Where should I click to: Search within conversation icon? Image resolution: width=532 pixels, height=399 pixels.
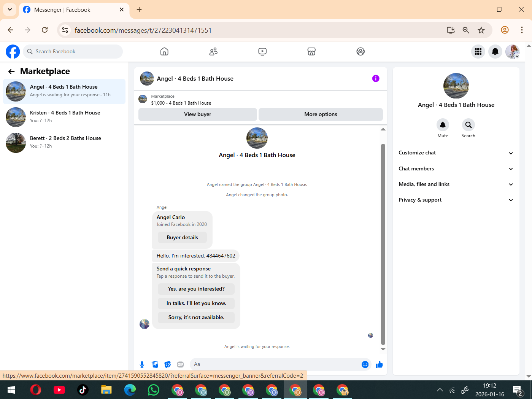point(468,125)
